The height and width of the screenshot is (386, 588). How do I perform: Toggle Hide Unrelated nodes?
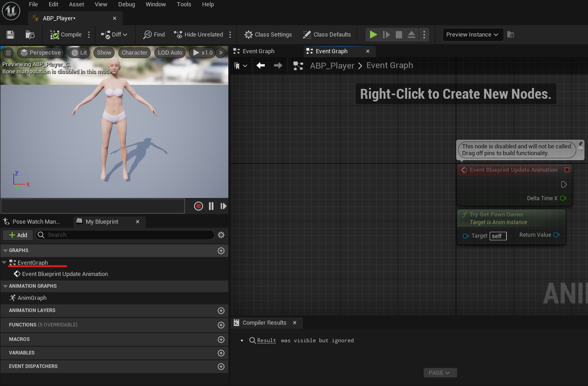[x=199, y=35]
